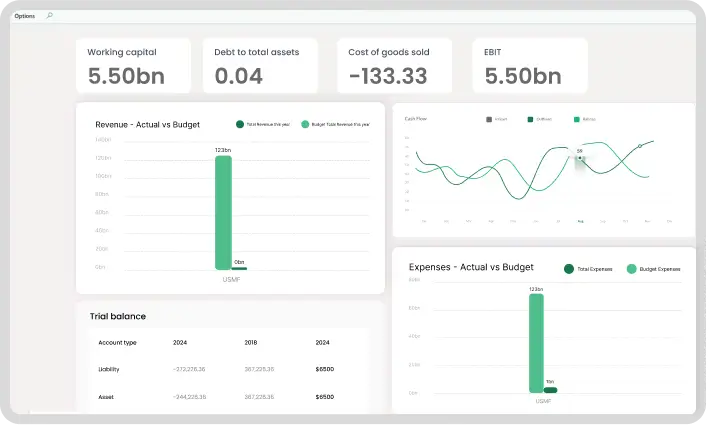The image size is (710, 425).
Task: Select the Liability row in Trial balance
Action: [109, 369]
